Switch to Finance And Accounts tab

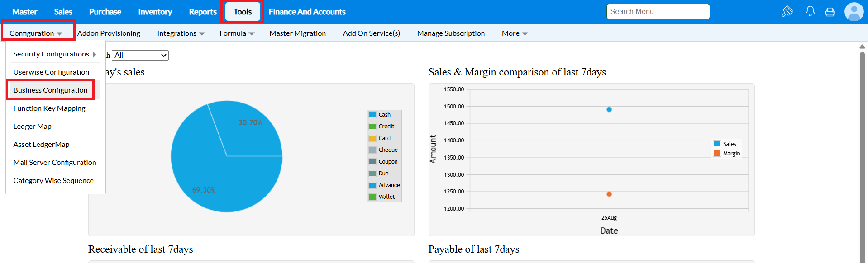[307, 12]
